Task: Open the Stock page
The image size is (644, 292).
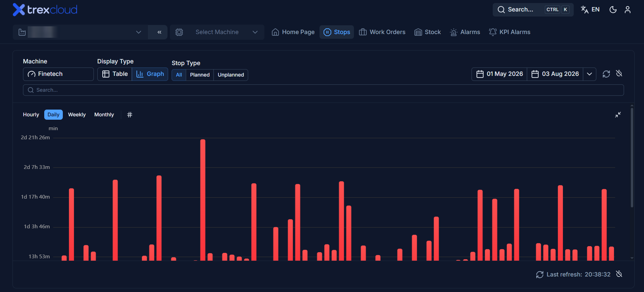Action: (428, 32)
